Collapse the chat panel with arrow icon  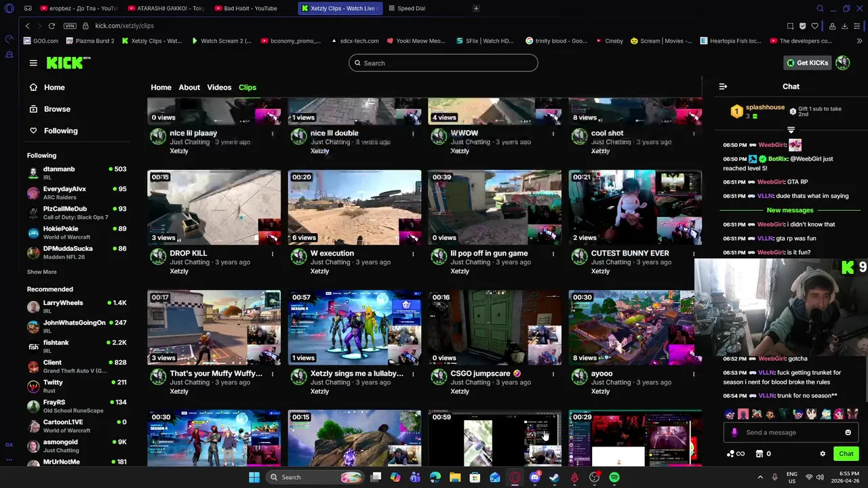723,87
